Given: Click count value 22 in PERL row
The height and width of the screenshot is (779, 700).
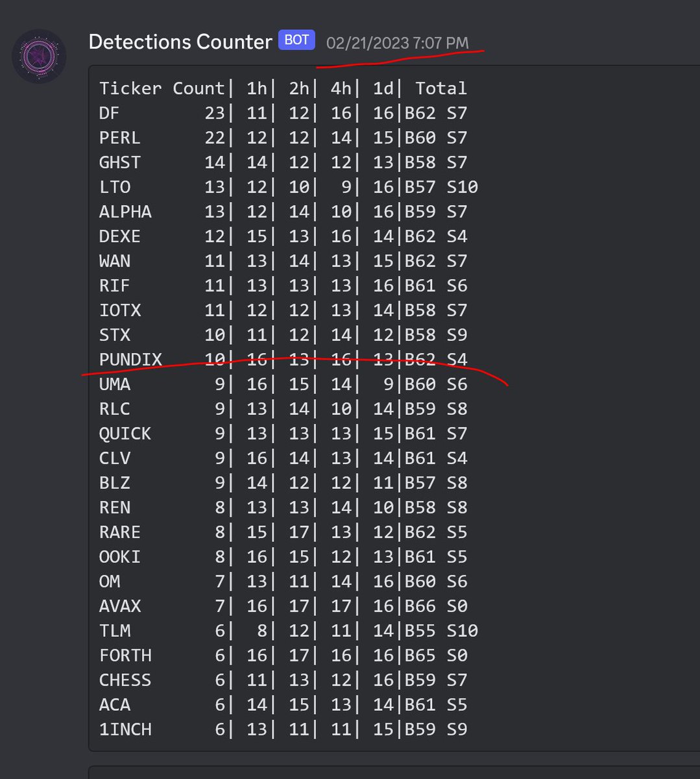Looking at the screenshot, I should (215, 138).
